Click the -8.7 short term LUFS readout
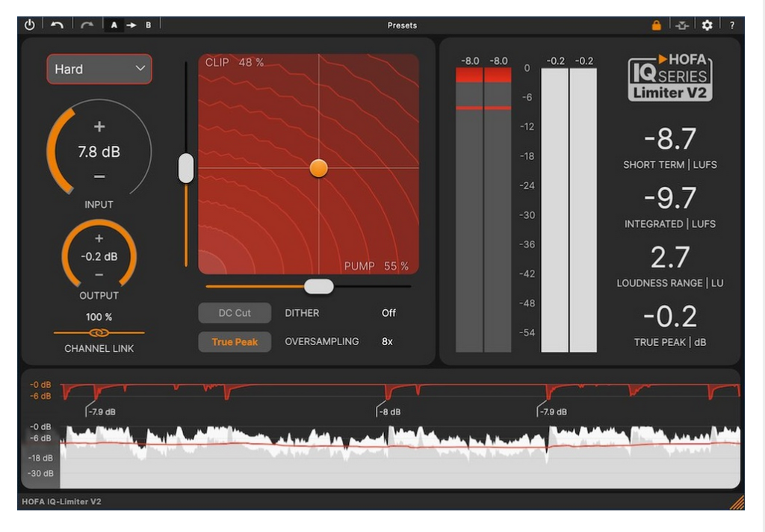765x532 pixels. pos(670,139)
